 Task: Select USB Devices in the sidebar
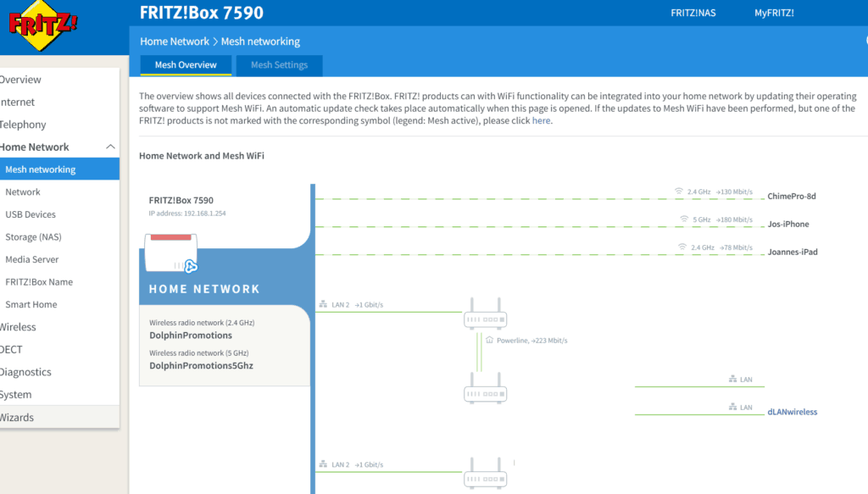click(x=31, y=214)
